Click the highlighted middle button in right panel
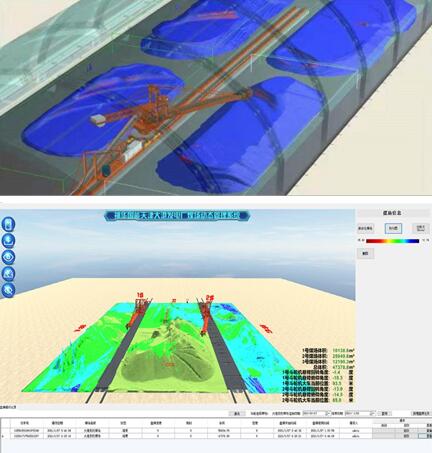Screen dimensions: 432x453 coord(393,228)
